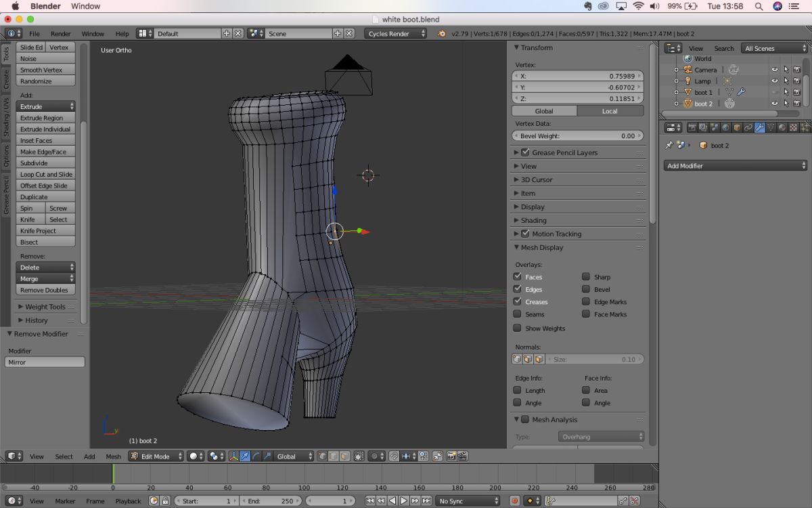Click the Remove Doubles button
Viewport: 812px width, 508px height.
(45, 290)
